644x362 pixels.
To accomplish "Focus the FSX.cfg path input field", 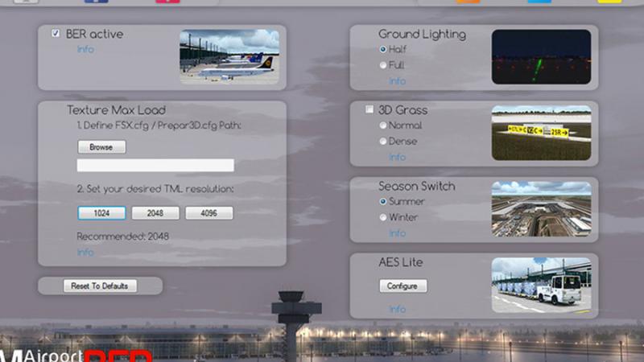I will tap(155, 165).
